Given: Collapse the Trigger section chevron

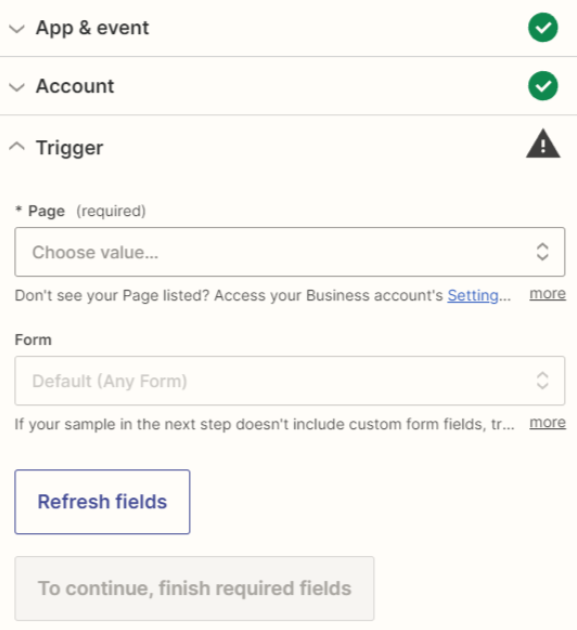Looking at the screenshot, I should pos(17,147).
